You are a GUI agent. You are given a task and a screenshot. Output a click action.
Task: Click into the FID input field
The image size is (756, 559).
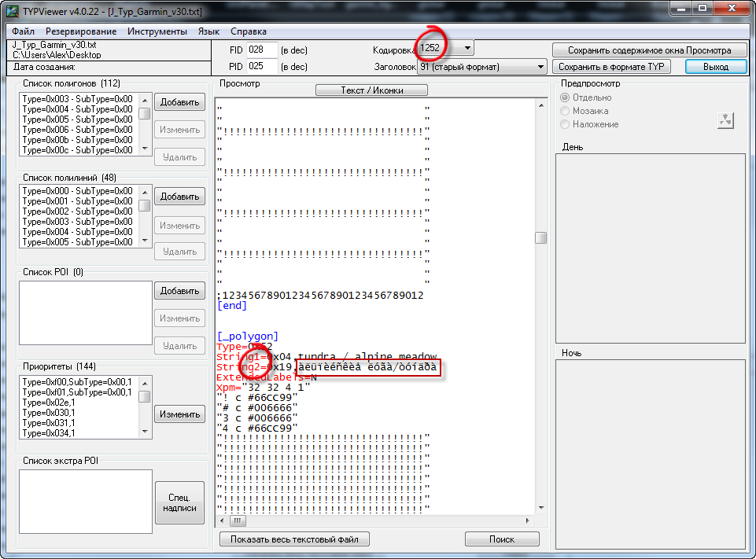[x=262, y=50]
